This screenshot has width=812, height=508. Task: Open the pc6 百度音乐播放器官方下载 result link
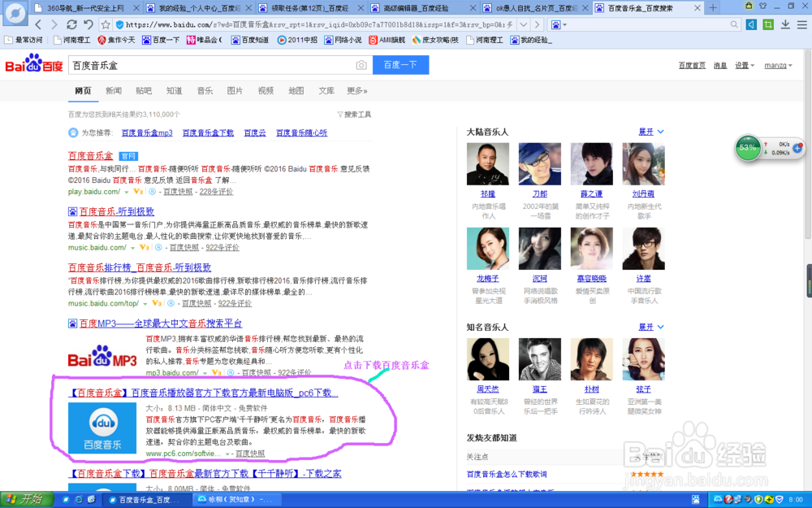pyautogui.click(x=203, y=393)
